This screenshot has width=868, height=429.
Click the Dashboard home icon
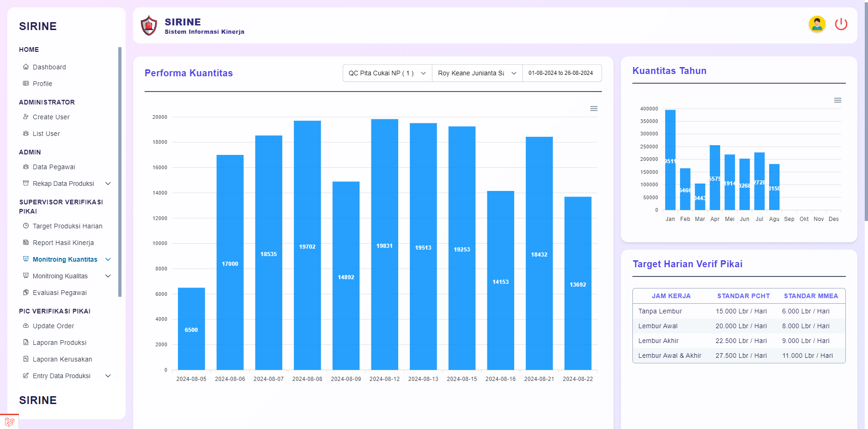coord(26,67)
